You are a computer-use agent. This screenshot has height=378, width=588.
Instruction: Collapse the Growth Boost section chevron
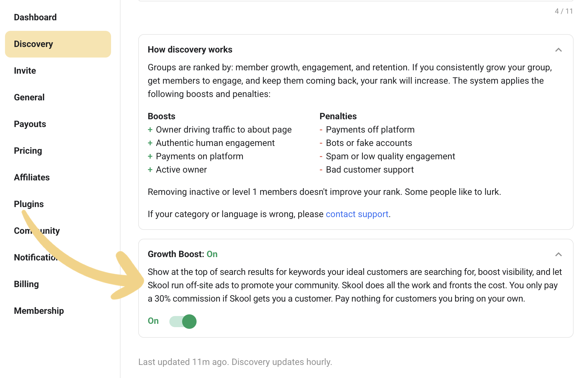tap(558, 254)
